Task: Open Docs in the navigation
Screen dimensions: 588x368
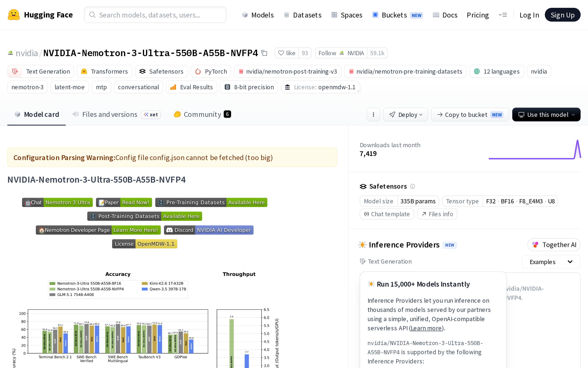Action: (x=445, y=15)
